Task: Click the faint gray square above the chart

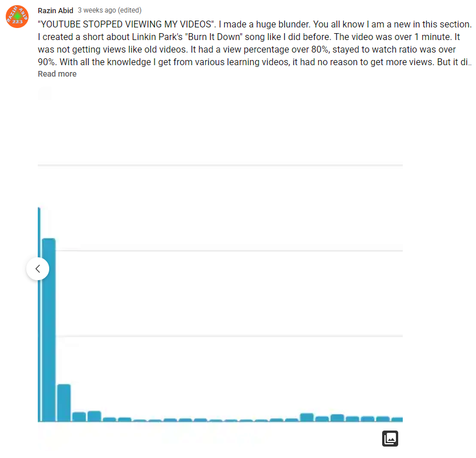Action: point(45,93)
